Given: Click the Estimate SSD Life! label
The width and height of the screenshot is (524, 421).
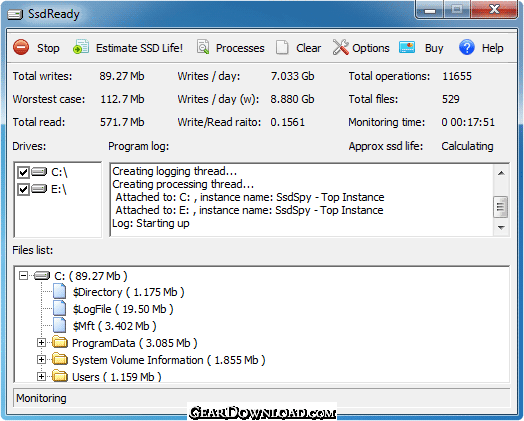Looking at the screenshot, I should [139, 48].
